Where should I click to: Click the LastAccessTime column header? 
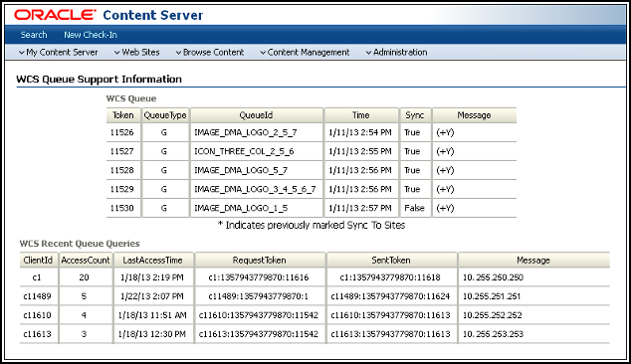[153, 261]
